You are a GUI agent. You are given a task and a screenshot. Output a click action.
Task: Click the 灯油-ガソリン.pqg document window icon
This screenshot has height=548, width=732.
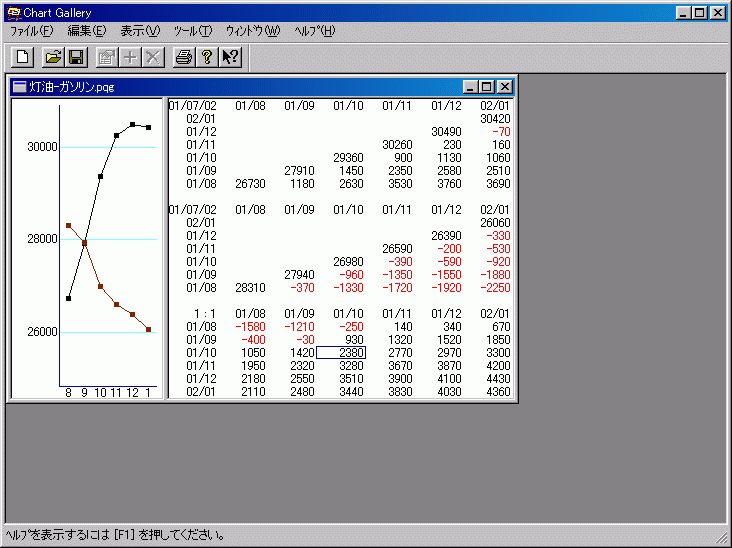click(x=20, y=87)
